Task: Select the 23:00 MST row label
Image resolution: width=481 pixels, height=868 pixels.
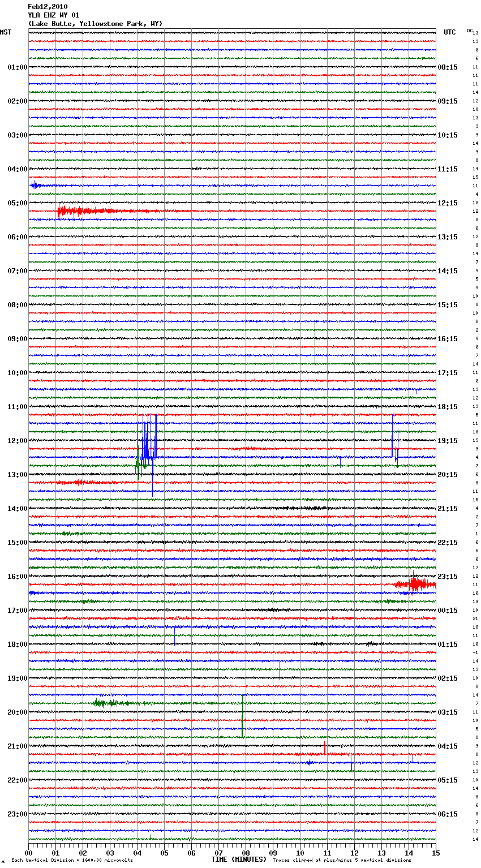Action: [x=18, y=814]
